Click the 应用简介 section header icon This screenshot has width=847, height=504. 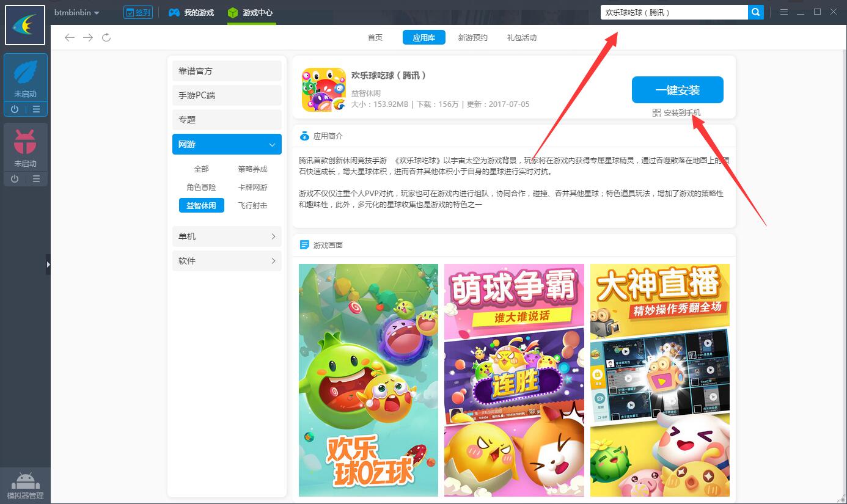click(x=304, y=136)
